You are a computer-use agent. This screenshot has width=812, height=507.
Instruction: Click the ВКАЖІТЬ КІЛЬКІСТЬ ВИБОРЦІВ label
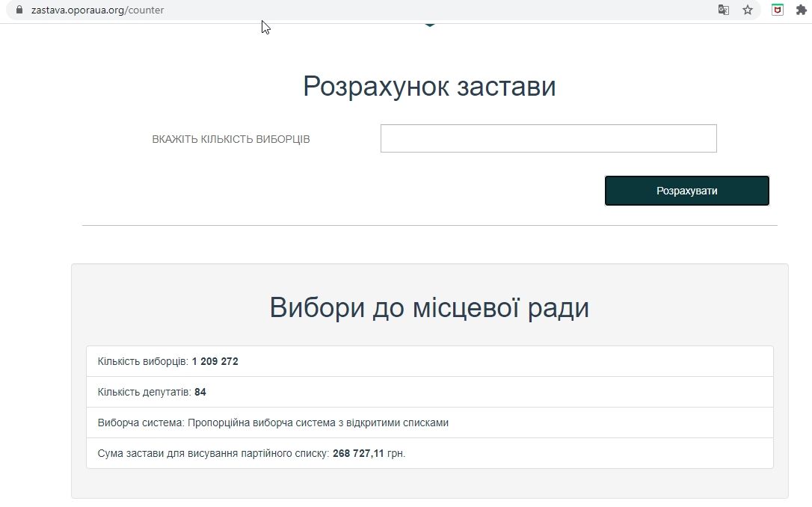(x=230, y=140)
